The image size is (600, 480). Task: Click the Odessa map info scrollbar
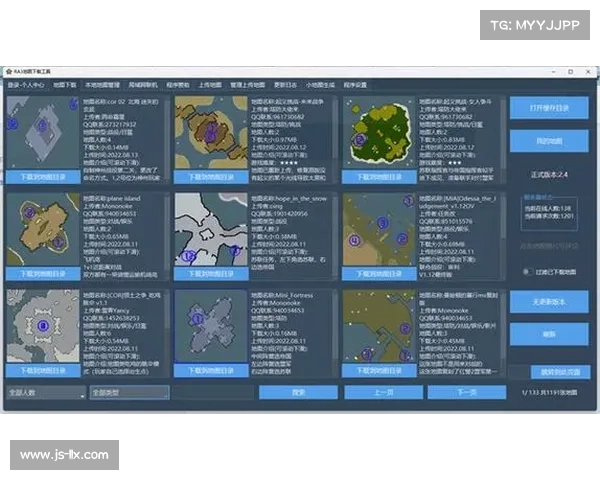point(503,237)
